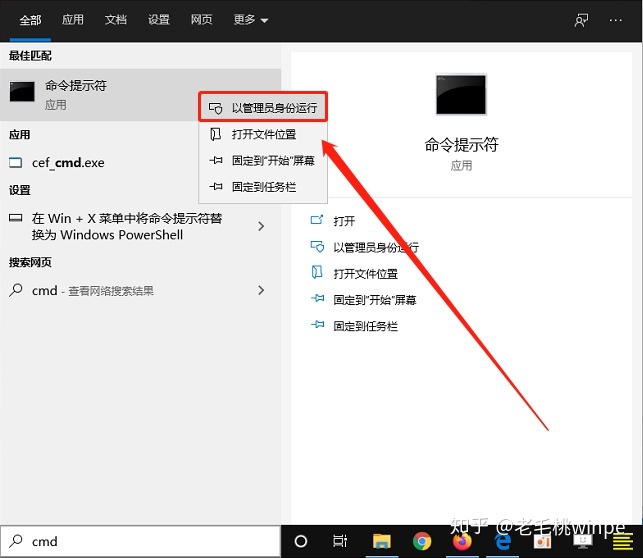Click shield icon in the preview pane actions
The height and width of the screenshot is (558, 643).
click(x=317, y=246)
